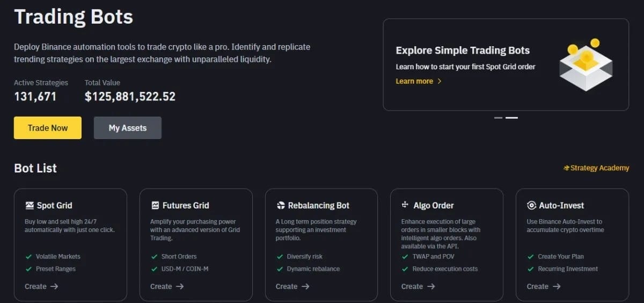Viewport: 644px width, 303px height.
Task: Click the Strategy Academy graduation cap icon
Action: pos(566,168)
